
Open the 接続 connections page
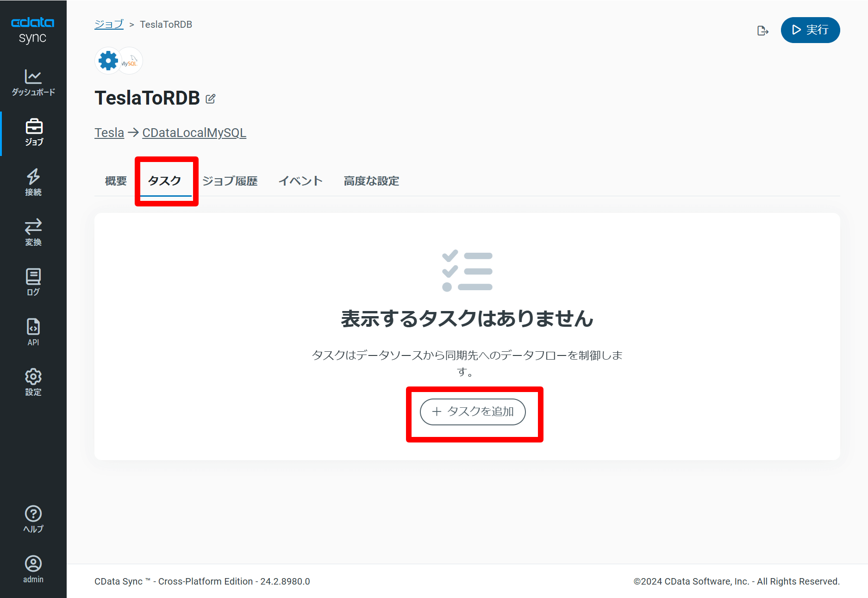coord(33,183)
